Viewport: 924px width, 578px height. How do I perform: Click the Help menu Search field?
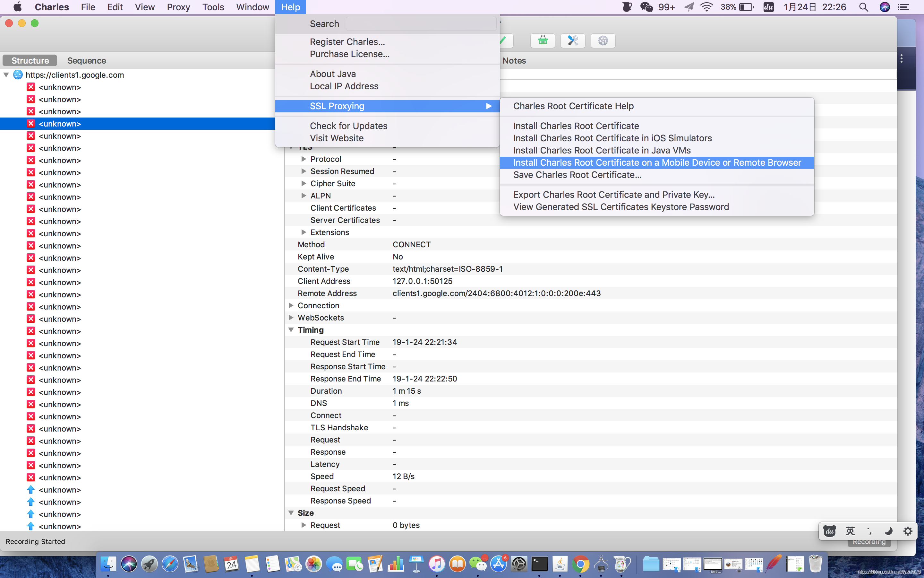point(421,24)
